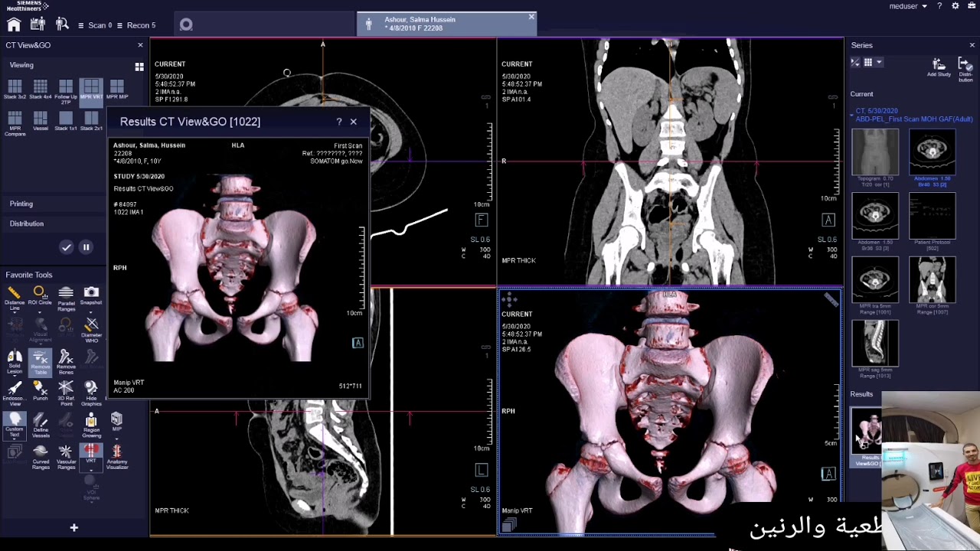Image resolution: width=980 pixels, height=551 pixels.
Task: Select the Follow Up 2TP layout
Action: [x=66, y=90]
